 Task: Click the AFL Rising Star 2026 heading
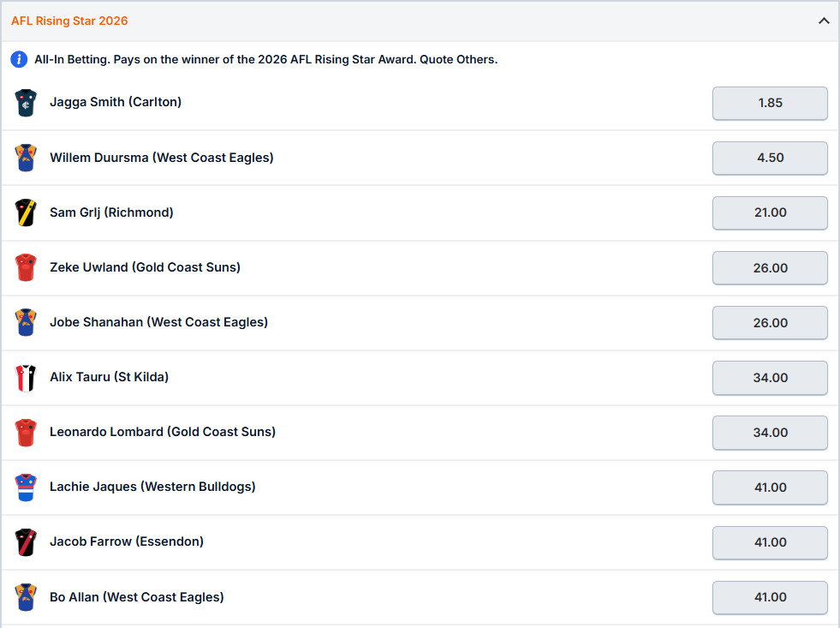pyautogui.click(x=69, y=20)
